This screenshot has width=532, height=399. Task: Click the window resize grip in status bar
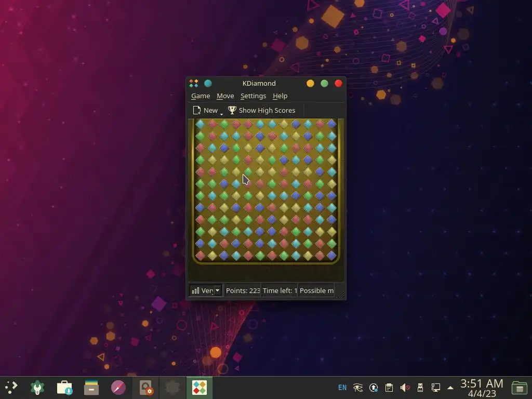(x=341, y=295)
